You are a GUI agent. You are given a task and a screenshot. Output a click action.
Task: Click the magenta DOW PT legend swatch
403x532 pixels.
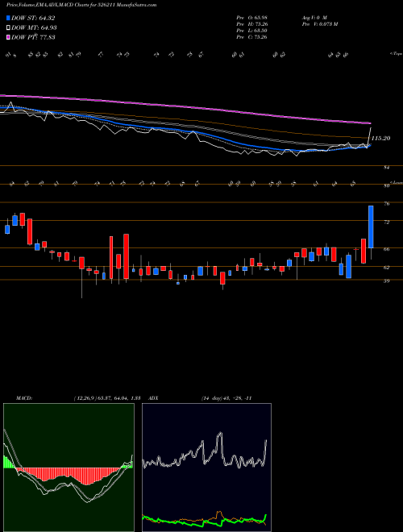click(x=9, y=37)
